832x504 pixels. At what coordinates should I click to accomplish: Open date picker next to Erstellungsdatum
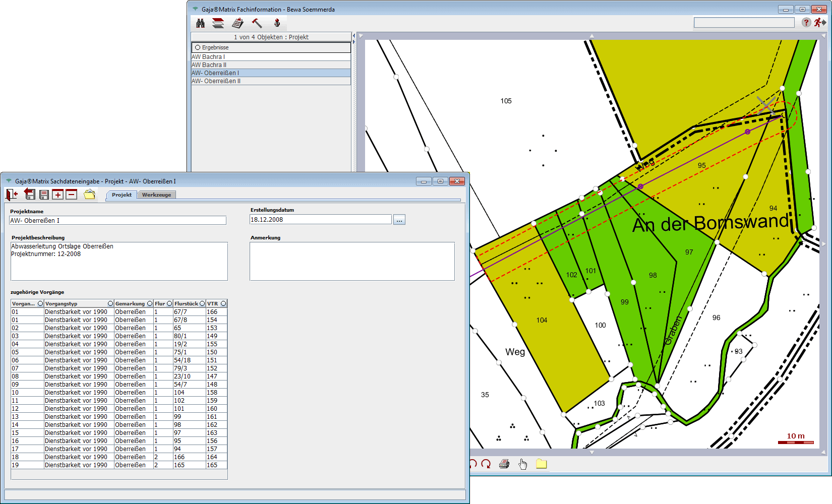coord(399,220)
